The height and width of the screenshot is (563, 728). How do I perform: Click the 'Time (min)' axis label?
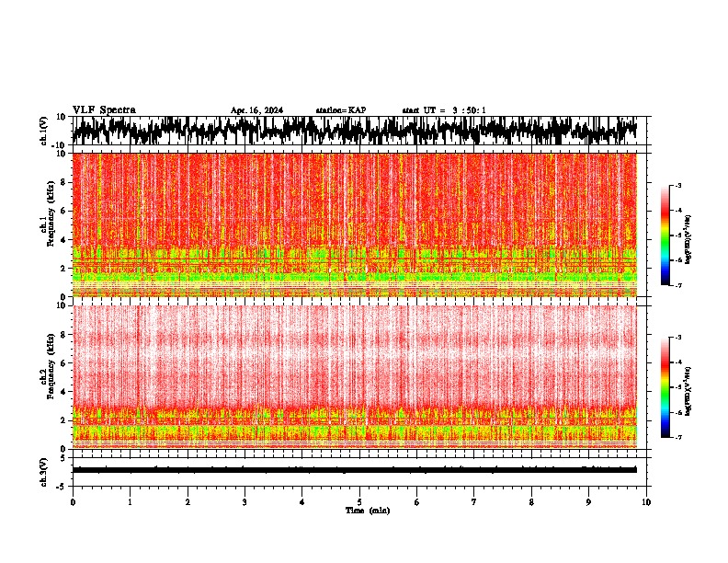pos(368,511)
